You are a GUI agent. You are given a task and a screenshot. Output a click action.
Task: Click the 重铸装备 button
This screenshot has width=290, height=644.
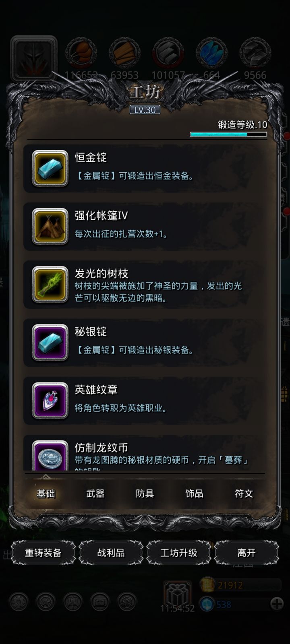tap(43, 553)
